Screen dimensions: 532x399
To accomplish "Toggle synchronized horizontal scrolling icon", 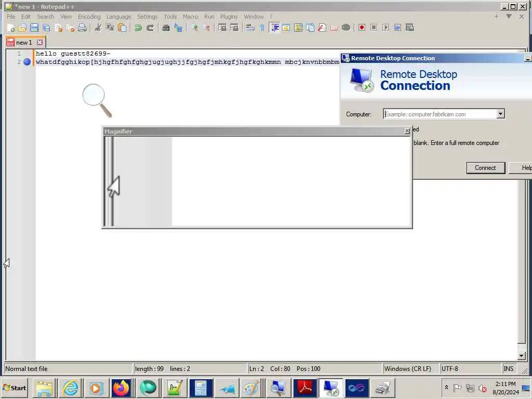I will 234,28.
